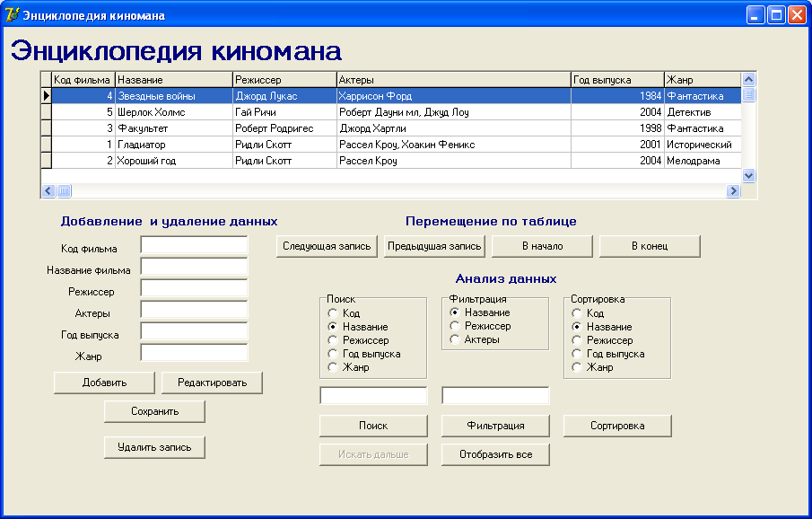Jump to table start with В начало
The image size is (812, 519).
[x=542, y=246]
